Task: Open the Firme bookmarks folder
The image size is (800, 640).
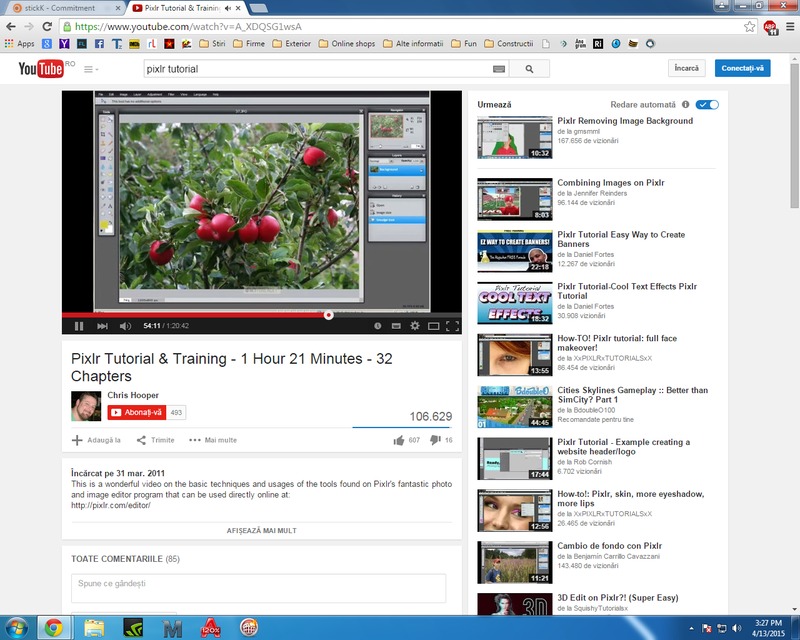Action: click(x=249, y=44)
